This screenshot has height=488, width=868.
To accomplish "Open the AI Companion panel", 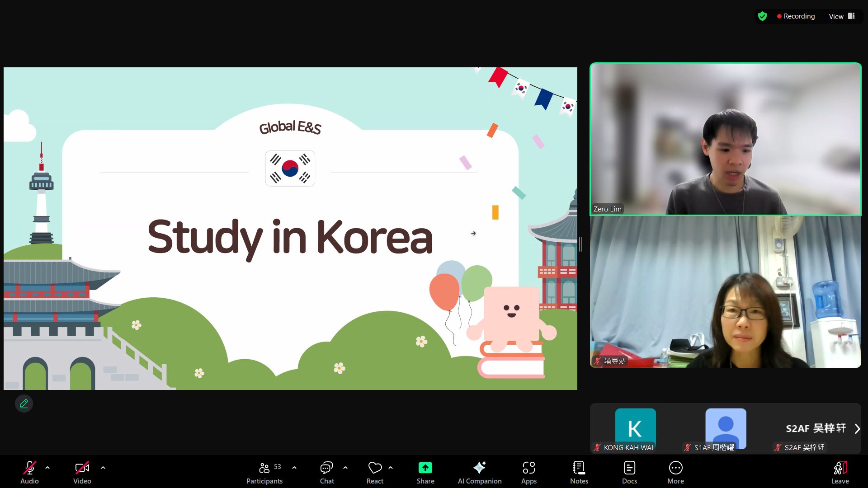I will (479, 472).
